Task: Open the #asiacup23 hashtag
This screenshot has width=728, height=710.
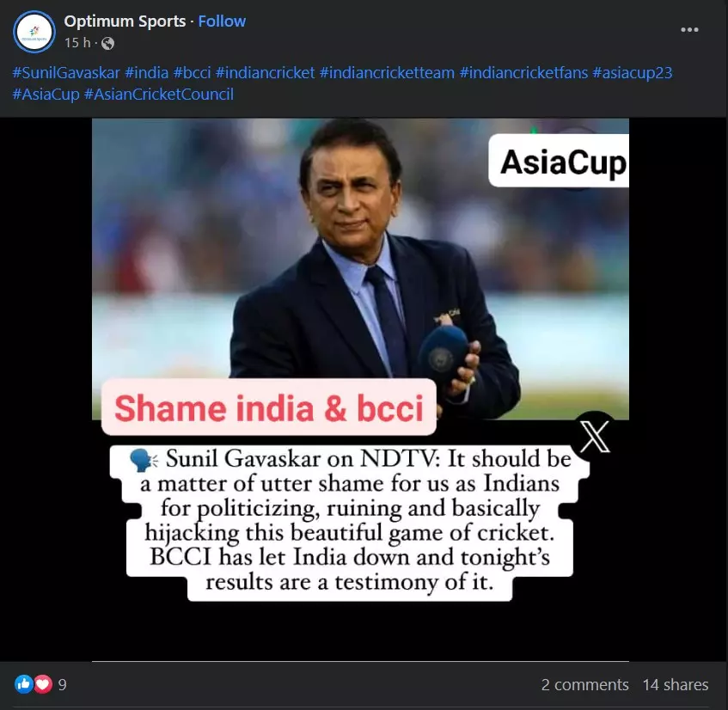Action: tap(633, 73)
